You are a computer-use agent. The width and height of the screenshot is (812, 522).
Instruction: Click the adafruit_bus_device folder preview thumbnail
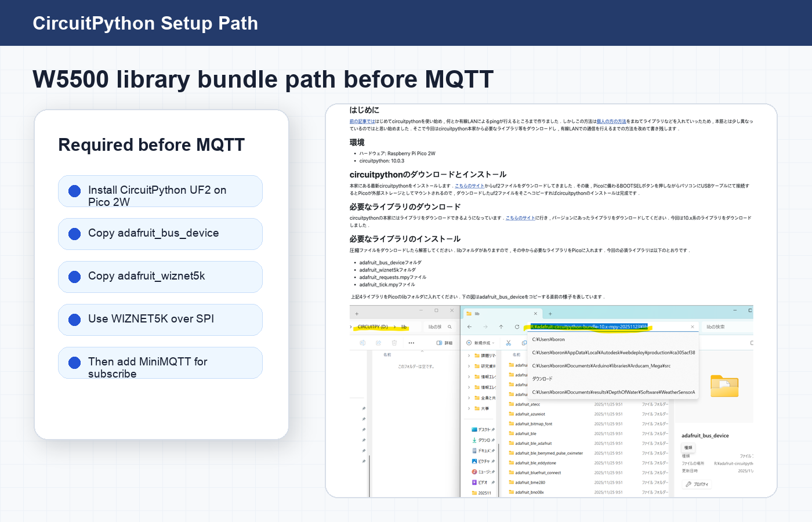point(724,386)
